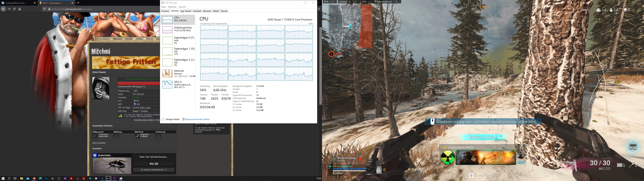Switch to the Autostart tab
Viewport: 644px width, 181px height.
coord(197,11)
